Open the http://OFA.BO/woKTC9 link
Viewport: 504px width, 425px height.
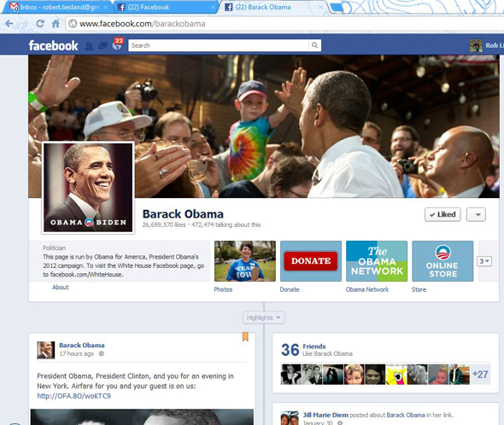pos(74,396)
